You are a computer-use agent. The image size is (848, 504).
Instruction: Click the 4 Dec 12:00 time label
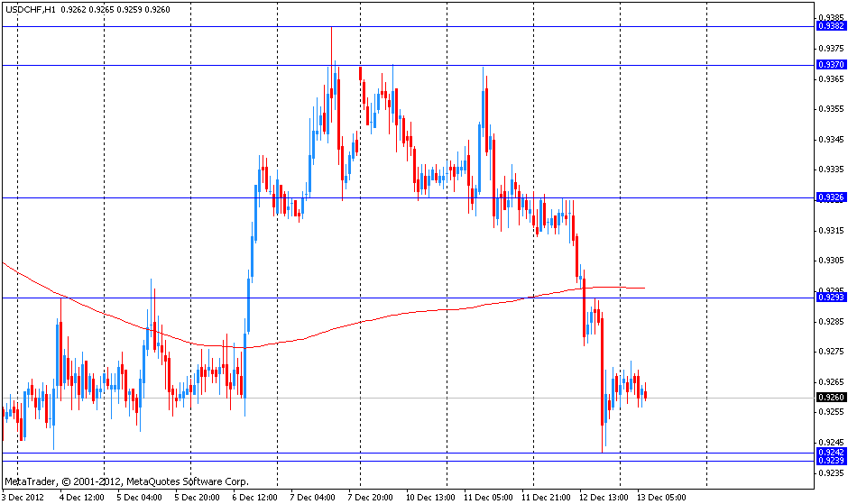click(x=82, y=498)
